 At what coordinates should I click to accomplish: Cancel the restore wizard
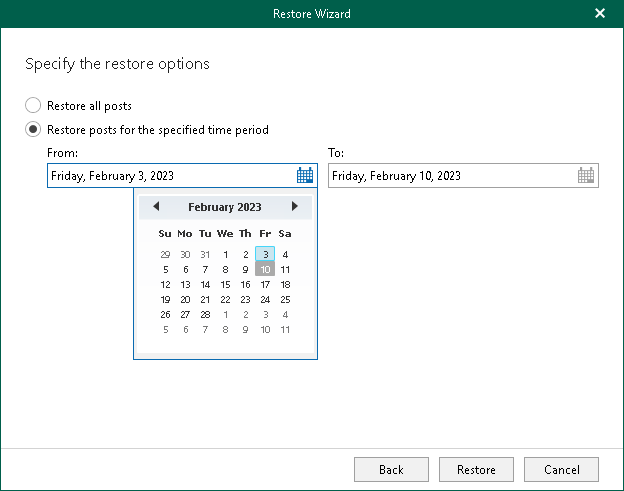pyautogui.click(x=561, y=469)
